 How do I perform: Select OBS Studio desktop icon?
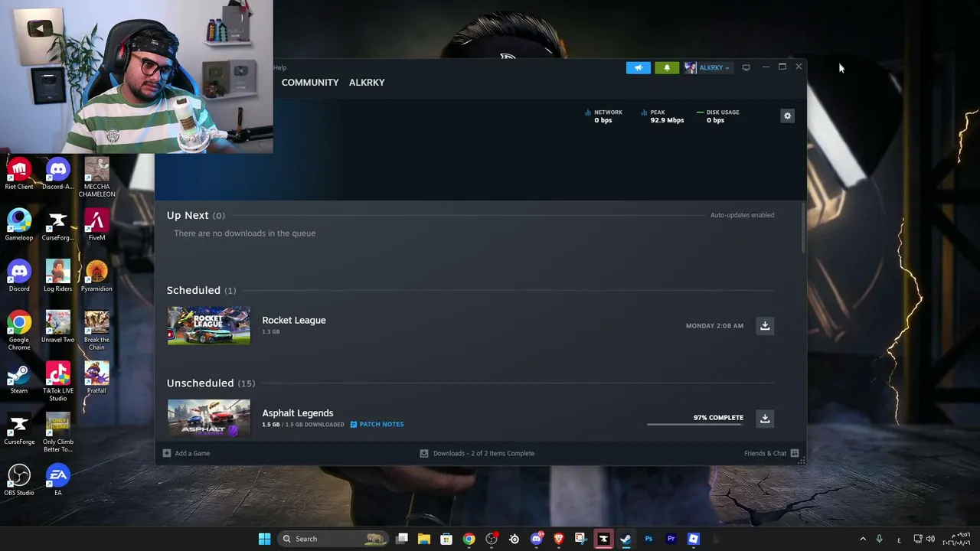[19, 481]
